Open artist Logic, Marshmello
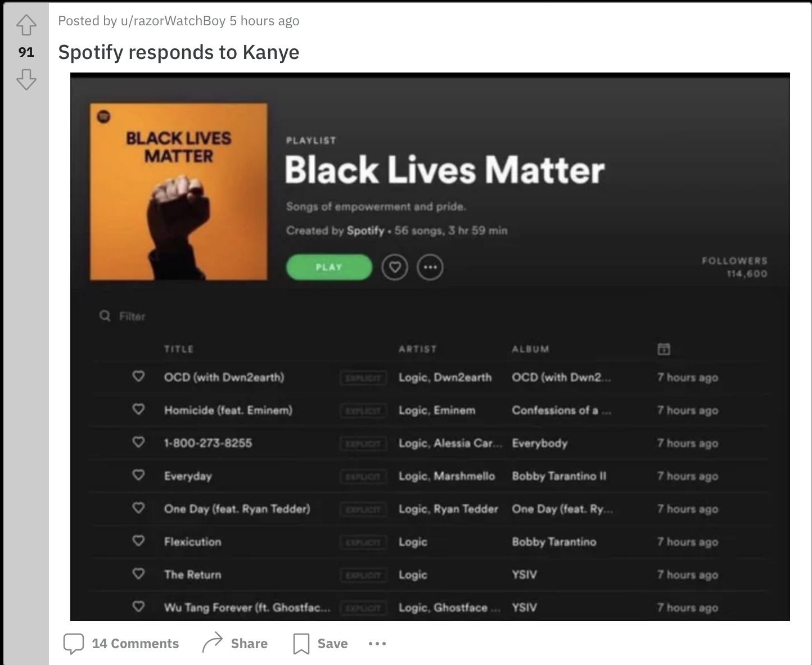Image resolution: width=812 pixels, height=665 pixels. point(446,476)
